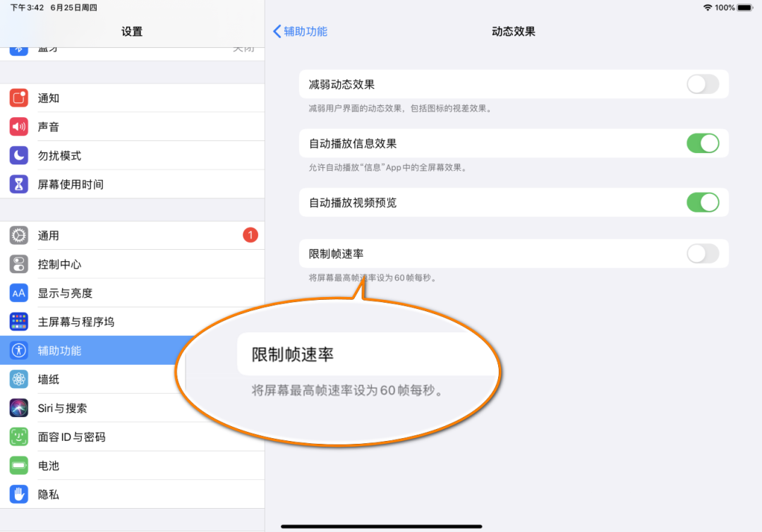The height and width of the screenshot is (532, 762).
Task: Disable Auto-Play Message Effects (自动播放信息效果)
Action: (703, 143)
